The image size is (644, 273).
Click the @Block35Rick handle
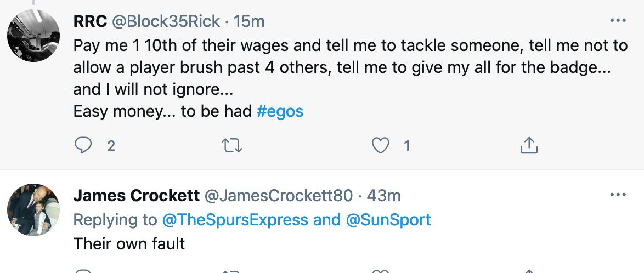click(x=166, y=21)
